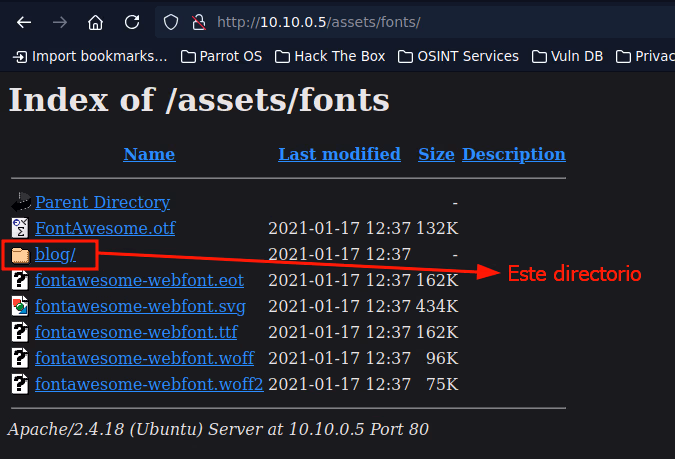Image resolution: width=675 pixels, height=459 pixels.
Task: Click the Import bookmarks icon
Action: [20, 56]
